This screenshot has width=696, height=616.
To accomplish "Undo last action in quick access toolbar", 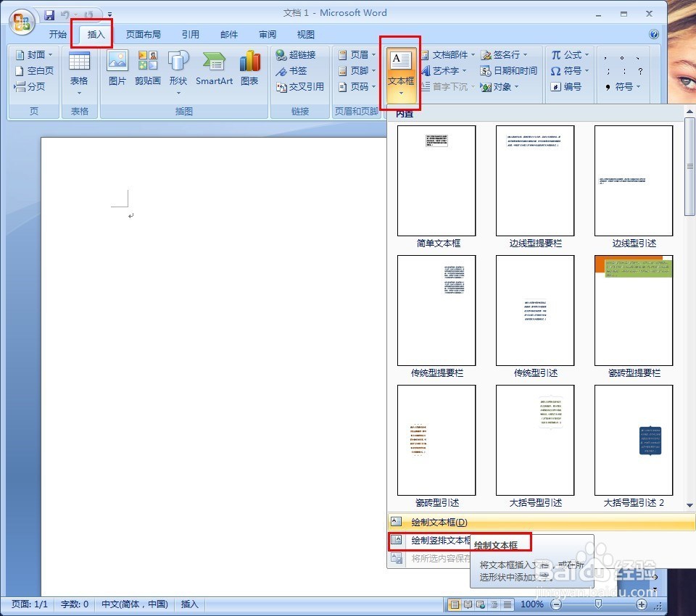I will click(65, 15).
